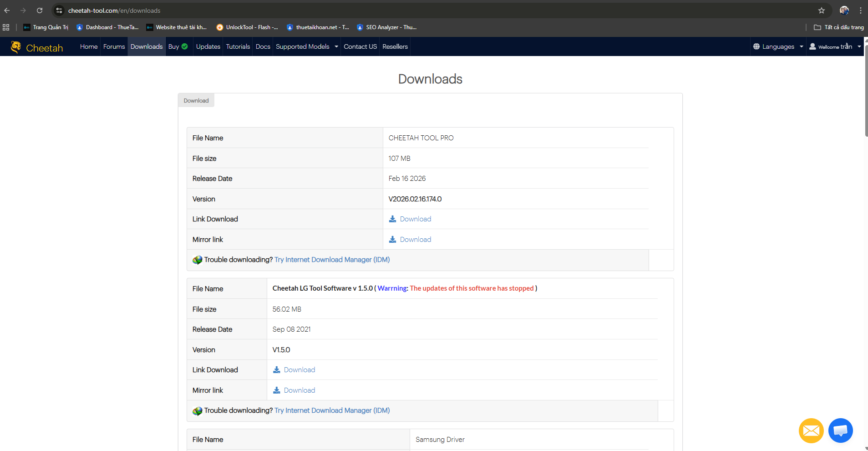This screenshot has height=451, width=868.
Task: Open thuetaikhoan.net bookmark
Action: click(318, 27)
